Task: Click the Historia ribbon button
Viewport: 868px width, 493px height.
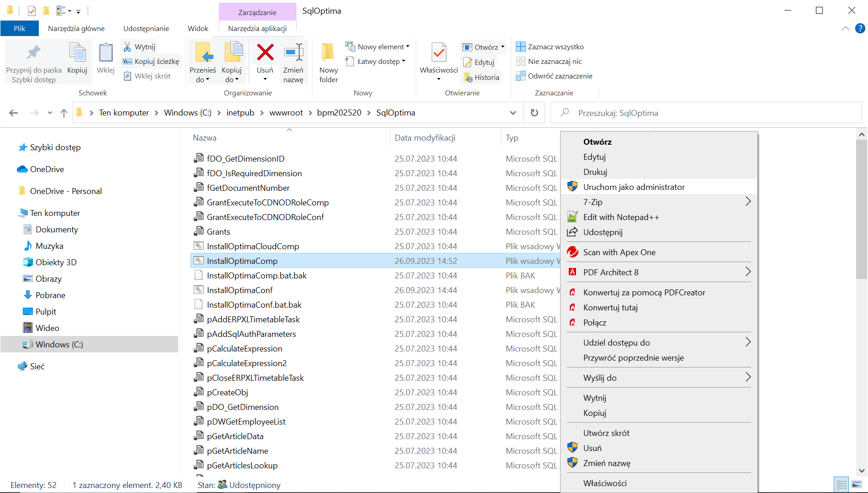Action: point(482,77)
